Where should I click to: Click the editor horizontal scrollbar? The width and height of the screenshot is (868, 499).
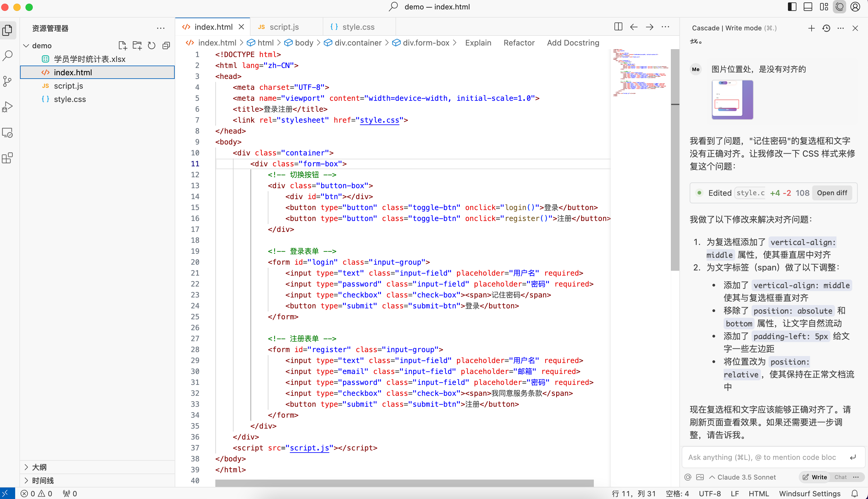(x=404, y=483)
